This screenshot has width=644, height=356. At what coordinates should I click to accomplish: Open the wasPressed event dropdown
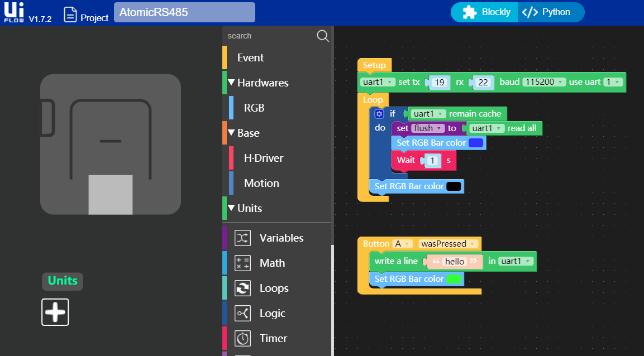(x=449, y=244)
